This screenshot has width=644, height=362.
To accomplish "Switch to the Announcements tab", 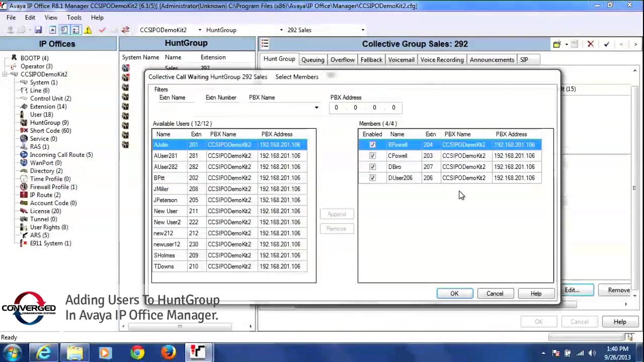I will coord(492,60).
